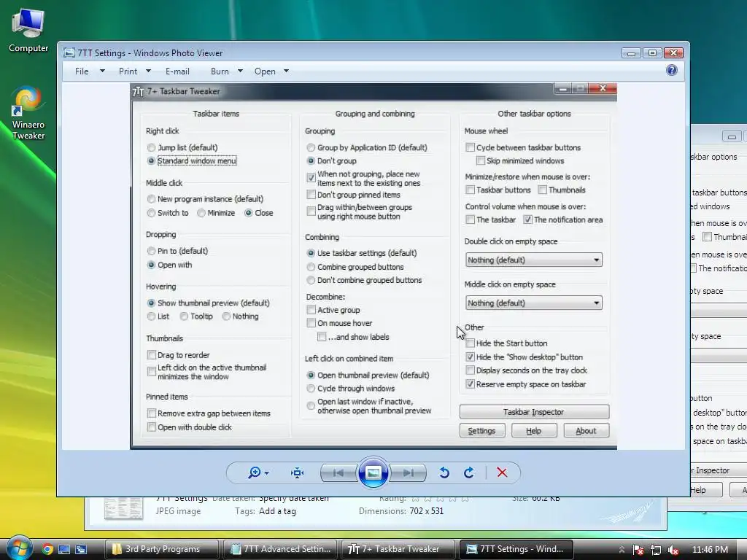
Task: Click the Settings button in pictured dialog
Action: [x=482, y=430]
